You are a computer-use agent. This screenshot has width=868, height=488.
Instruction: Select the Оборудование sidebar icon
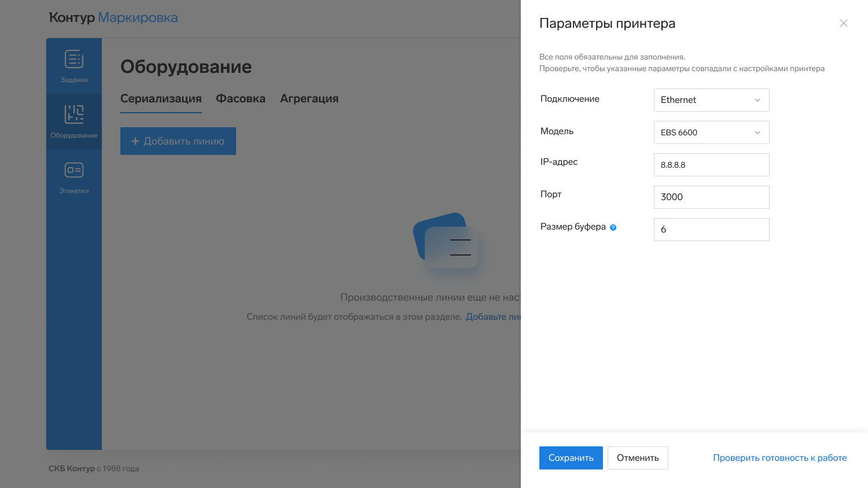pos(74,121)
